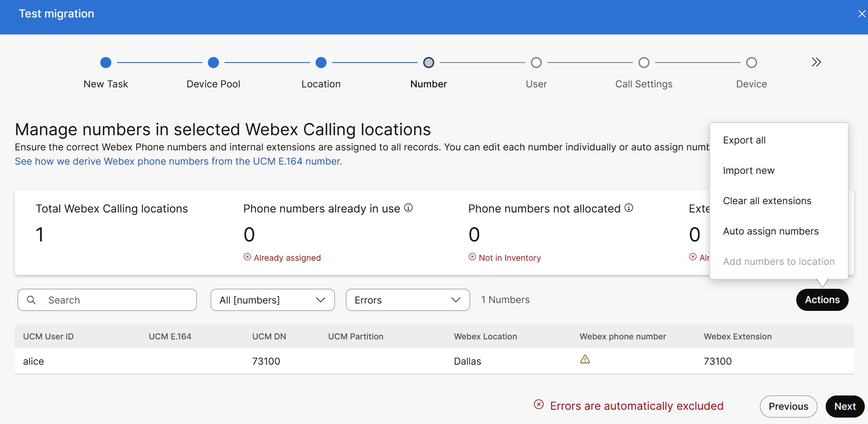The width and height of the screenshot is (868, 424).
Task: Click the warning triangle icon in alice's row
Action: tap(585, 359)
